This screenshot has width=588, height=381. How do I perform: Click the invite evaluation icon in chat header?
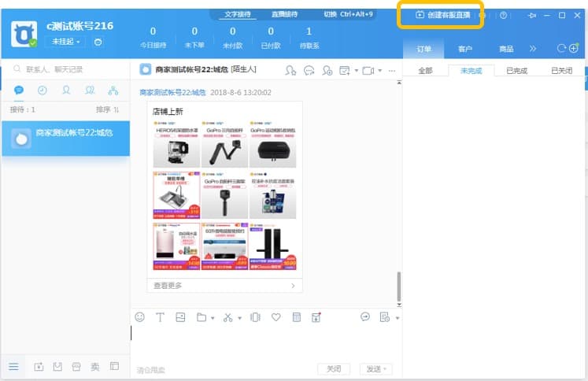click(x=344, y=70)
